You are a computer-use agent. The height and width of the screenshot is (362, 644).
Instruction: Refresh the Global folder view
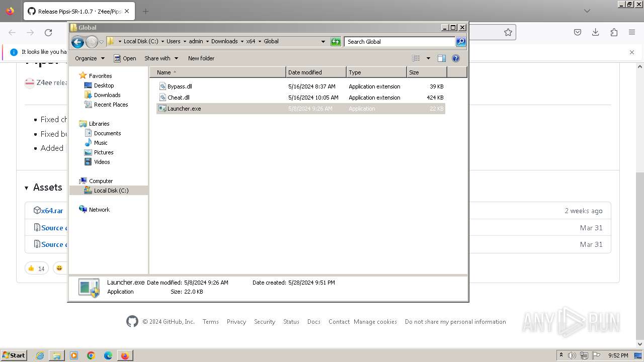pos(336,42)
